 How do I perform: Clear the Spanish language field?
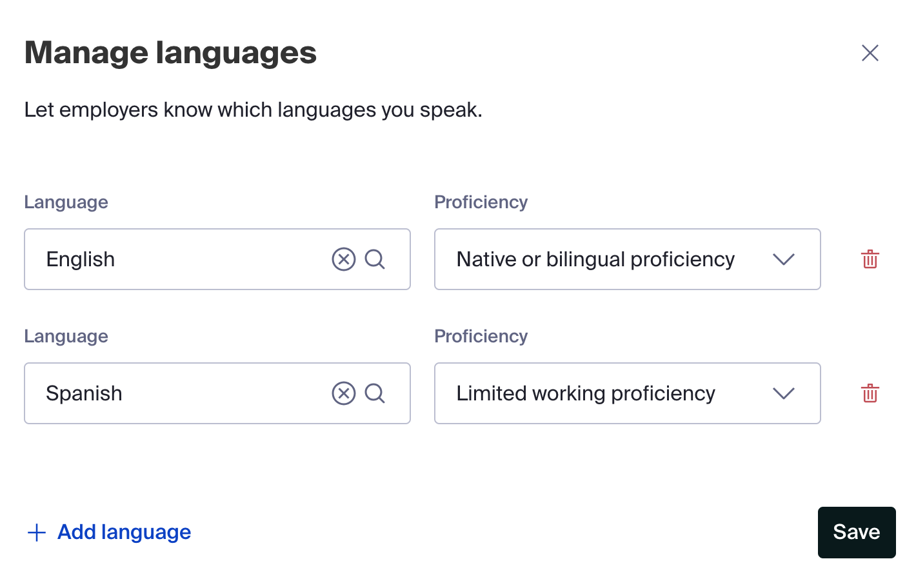344,393
